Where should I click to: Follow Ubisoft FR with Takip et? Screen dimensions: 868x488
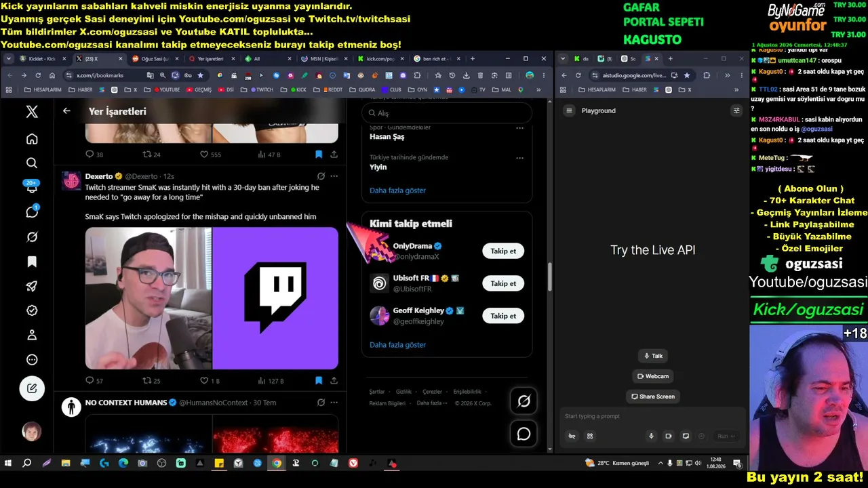click(x=503, y=283)
